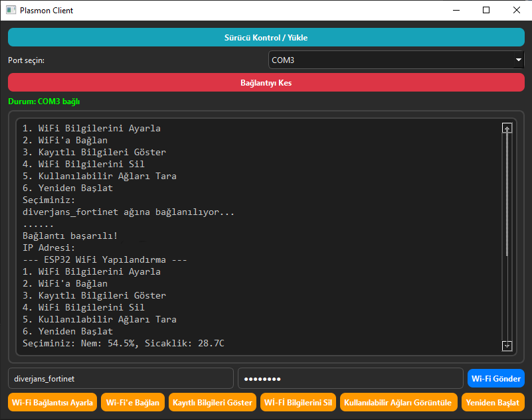Click the diverjans_fortinet SSID input field
This screenshot has width=532, height=420.
pos(120,379)
